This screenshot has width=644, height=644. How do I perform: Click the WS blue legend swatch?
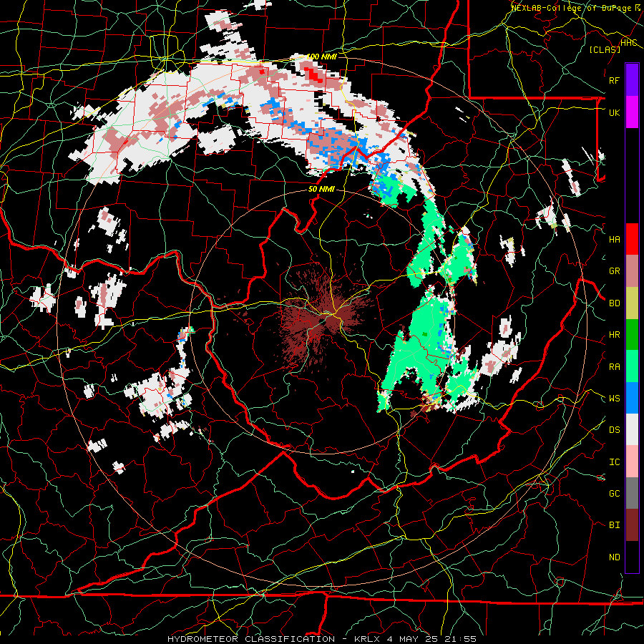click(x=632, y=398)
